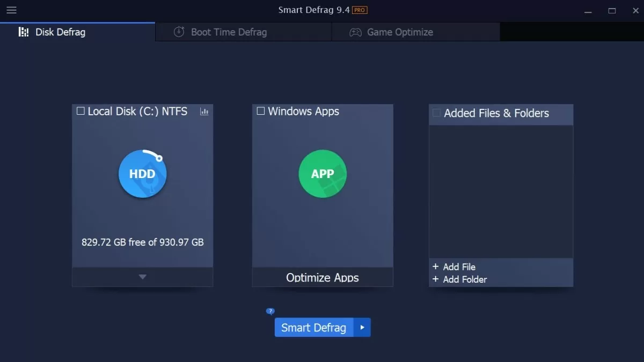Click the bar chart analyze icon on Local Disk
This screenshot has width=644, height=362.
[x=204, y=111]
